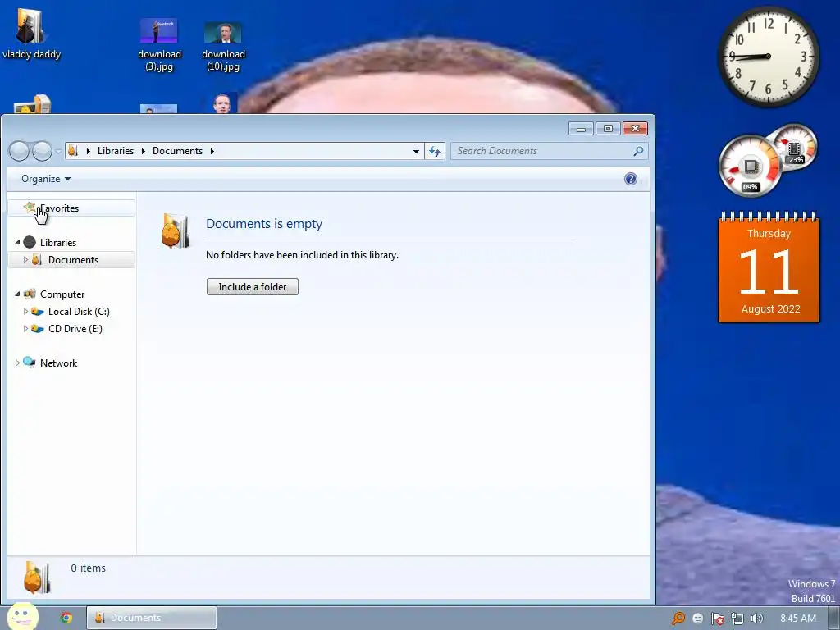Click the 0 items status text

coord(88,568)
